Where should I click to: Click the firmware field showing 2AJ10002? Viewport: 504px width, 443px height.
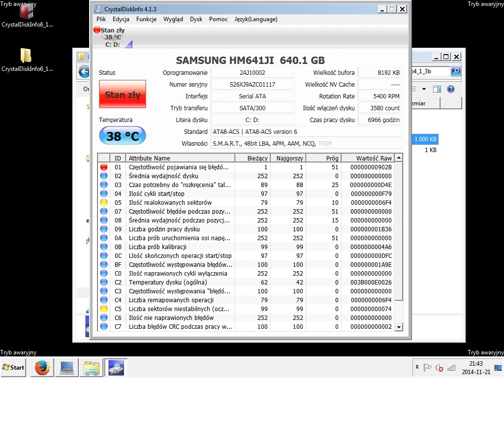pyautogui.click(x=252, y=73)
